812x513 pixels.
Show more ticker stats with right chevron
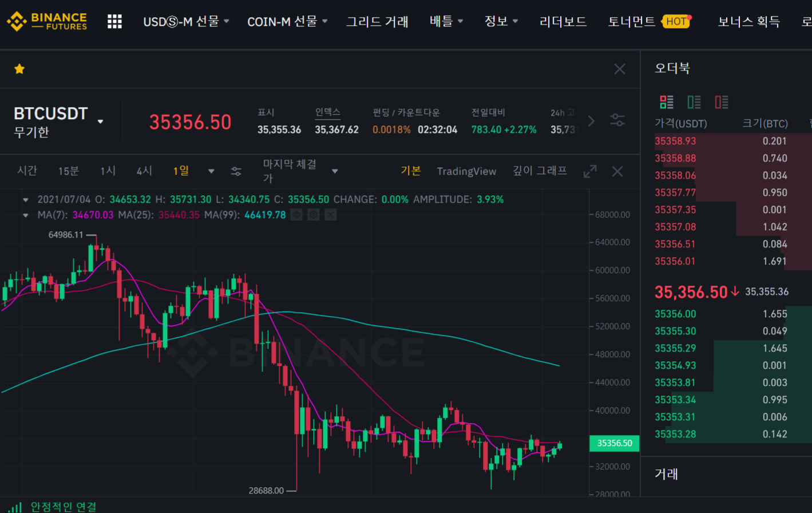click(592, 121)
